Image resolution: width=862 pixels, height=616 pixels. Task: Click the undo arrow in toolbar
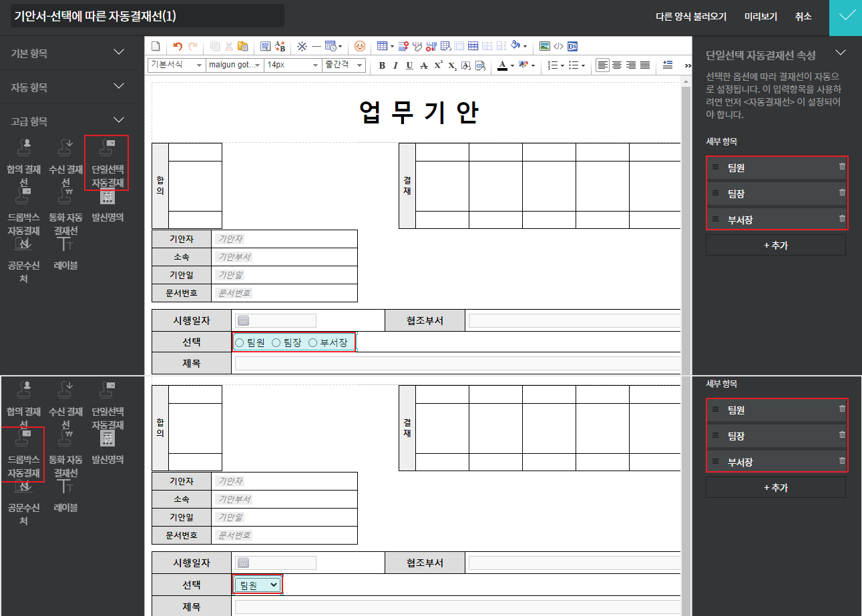click(177, 46)
